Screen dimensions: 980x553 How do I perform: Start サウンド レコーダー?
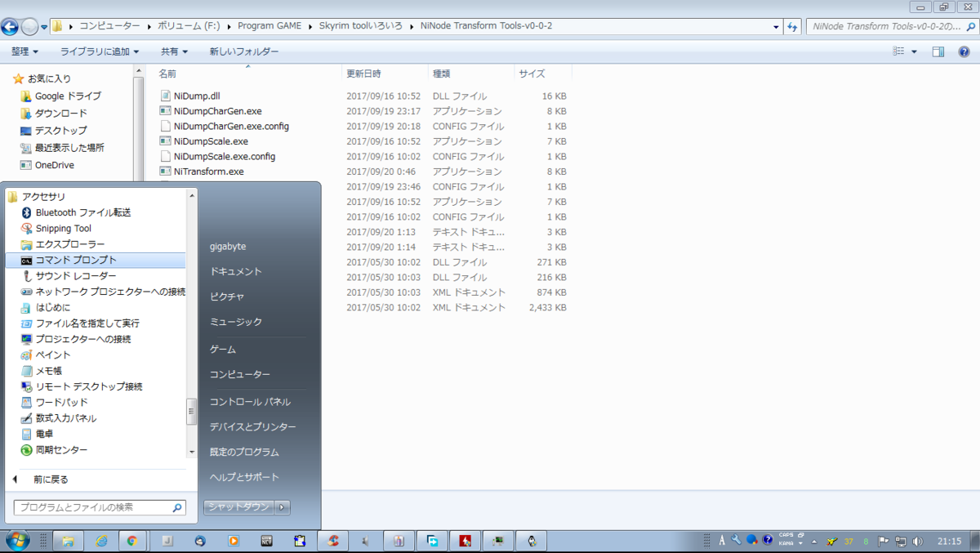pyautogui.click(x=69, y=276)
